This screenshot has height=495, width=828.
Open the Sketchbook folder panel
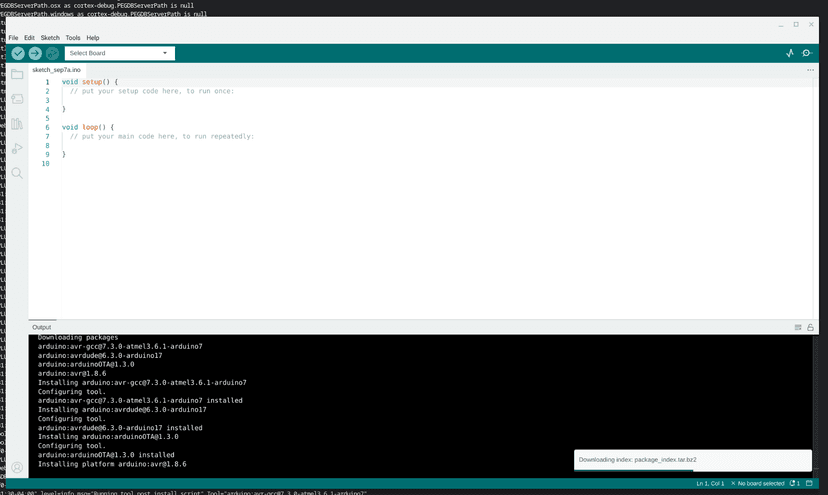coord(17,75)
